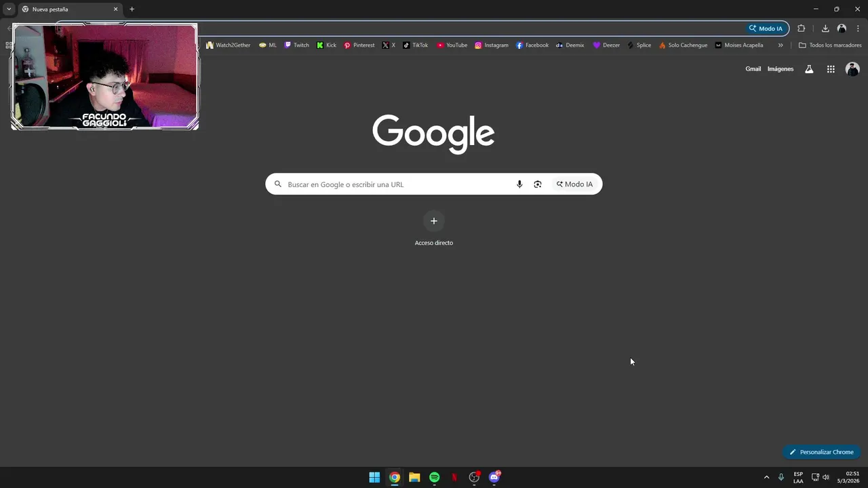868x488 pixels.
Task: Open the Gmail link
Action: pyautogui.click(x=753, y=69)
